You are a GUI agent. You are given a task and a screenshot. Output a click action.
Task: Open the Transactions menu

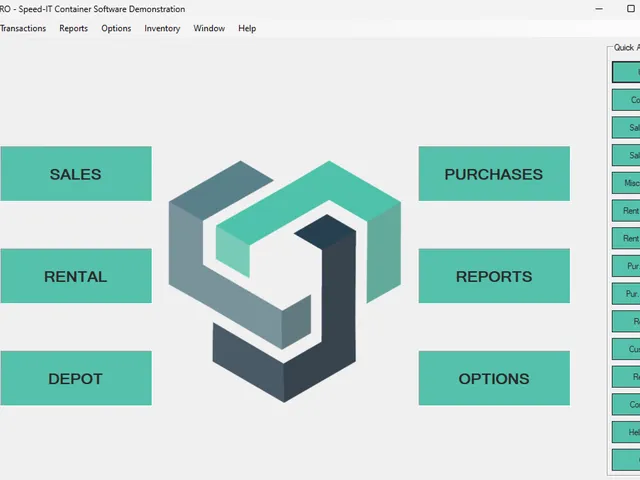(23, 29)
